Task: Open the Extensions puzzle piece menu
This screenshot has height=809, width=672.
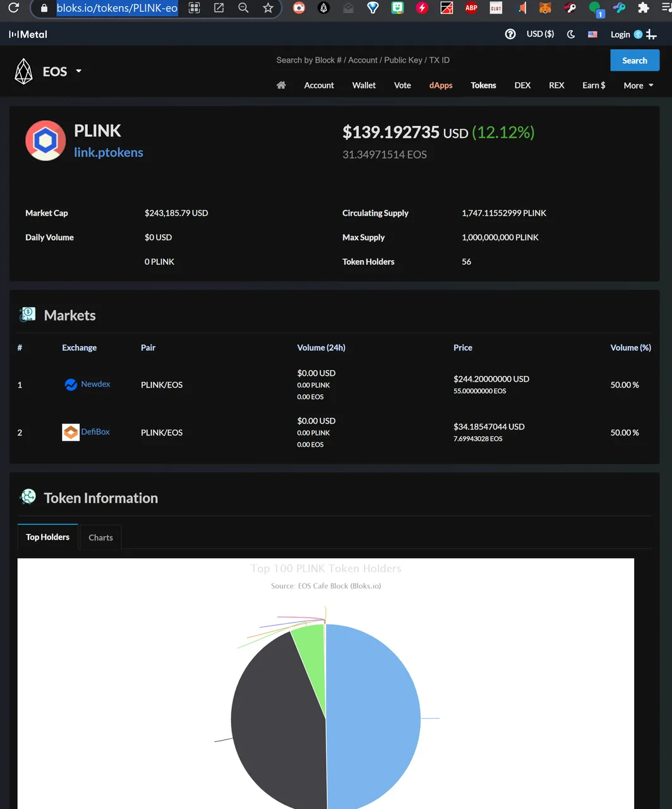Action: coord(644,8)
